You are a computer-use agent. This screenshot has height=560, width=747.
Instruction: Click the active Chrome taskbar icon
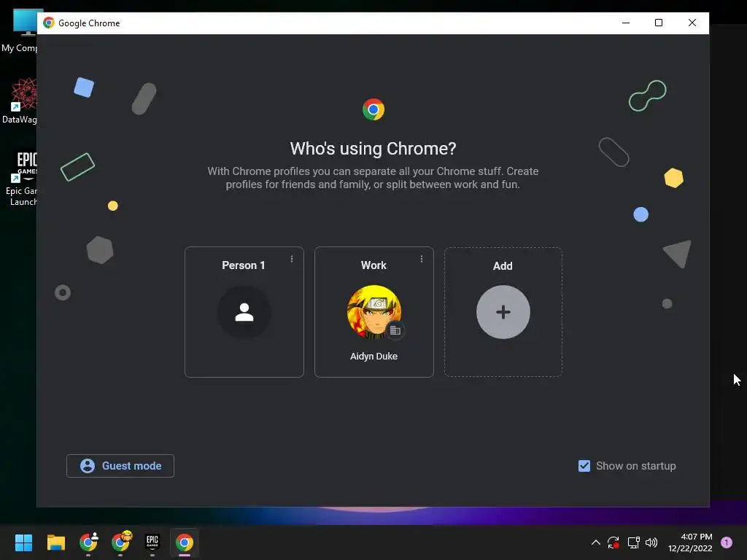pos(185,542)
